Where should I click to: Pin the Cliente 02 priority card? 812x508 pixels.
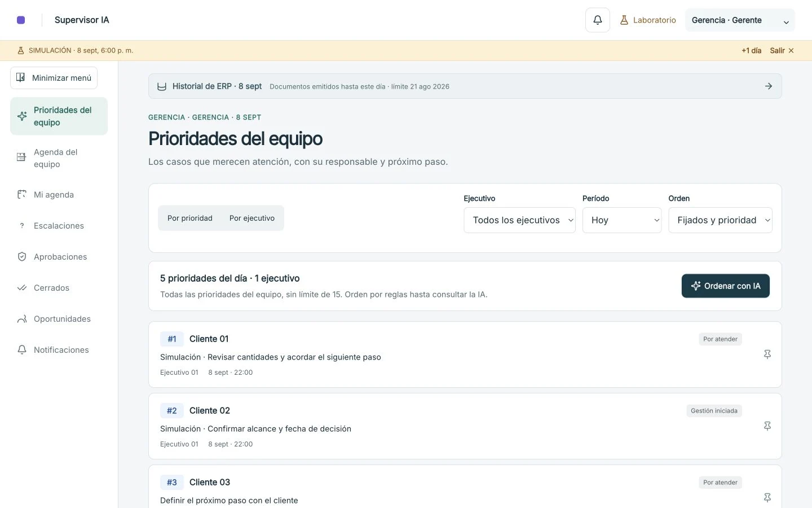tap(767, 426)
